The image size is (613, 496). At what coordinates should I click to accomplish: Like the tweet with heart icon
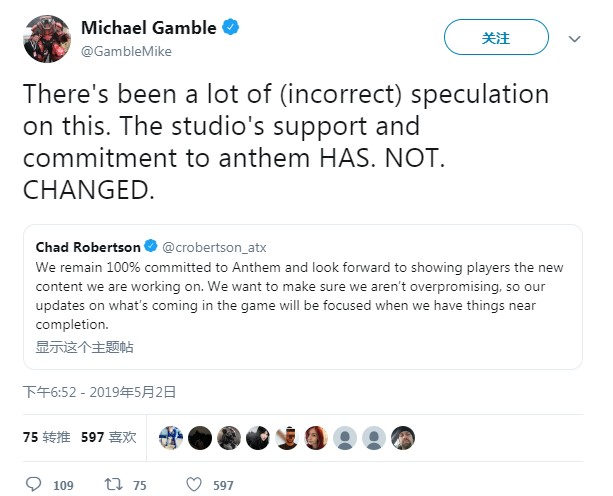pyautogui.click(x=194, y=484)
